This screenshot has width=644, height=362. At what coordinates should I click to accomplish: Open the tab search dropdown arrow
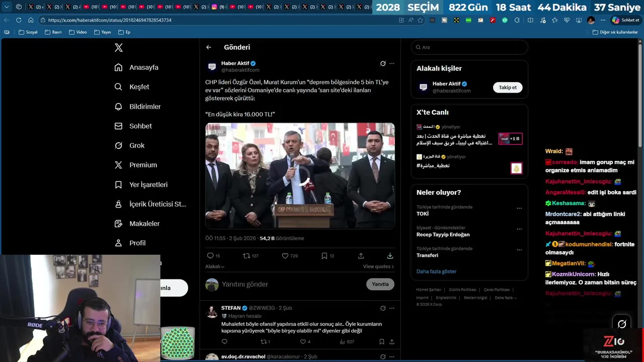[x=7, y=7]
